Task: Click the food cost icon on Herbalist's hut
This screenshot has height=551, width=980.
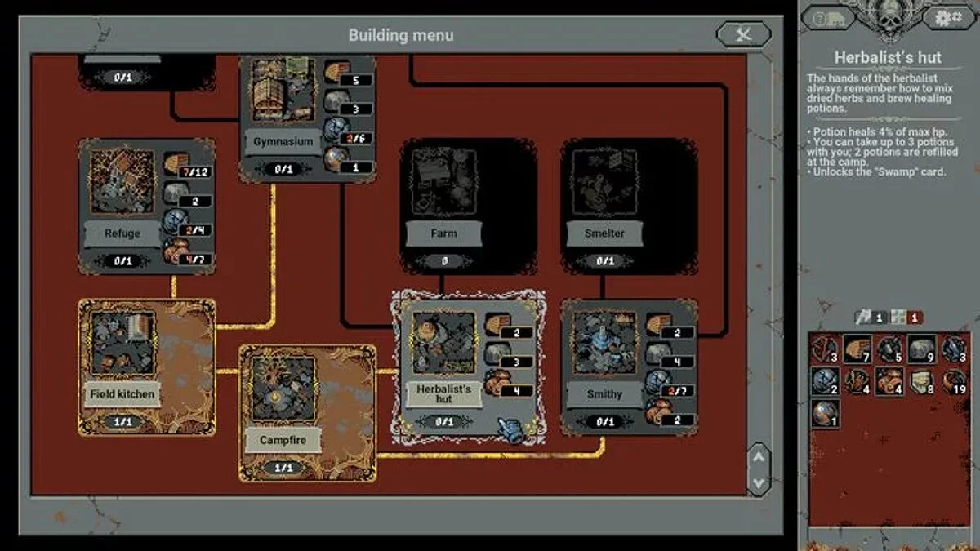Action: pos(497,383)
